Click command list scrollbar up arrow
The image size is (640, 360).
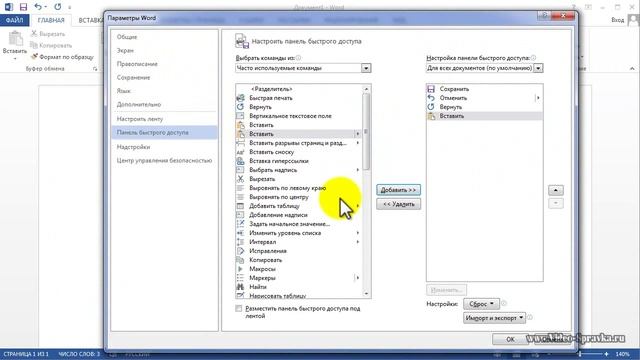tap(366, 89)
